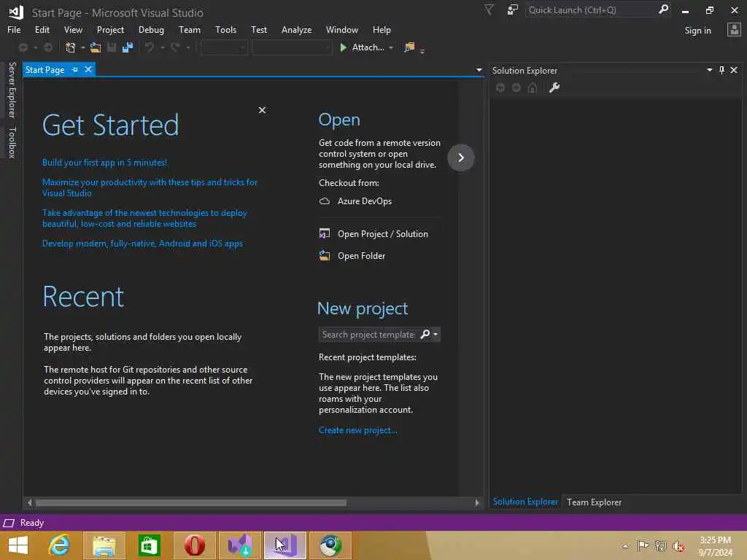Click the account avatar icon near Sign in
The height and width of the screenshot is (560, 747).
coord(734,30)
